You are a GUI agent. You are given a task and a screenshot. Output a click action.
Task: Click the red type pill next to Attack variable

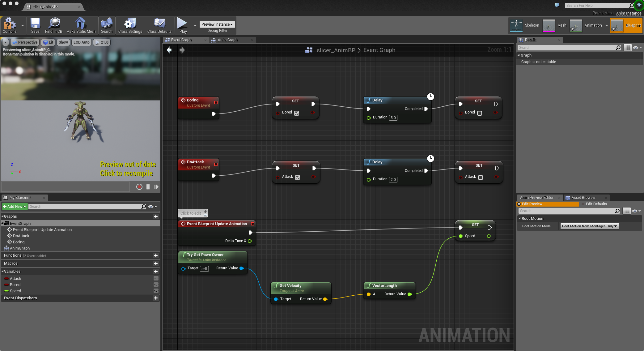point(6,278)
